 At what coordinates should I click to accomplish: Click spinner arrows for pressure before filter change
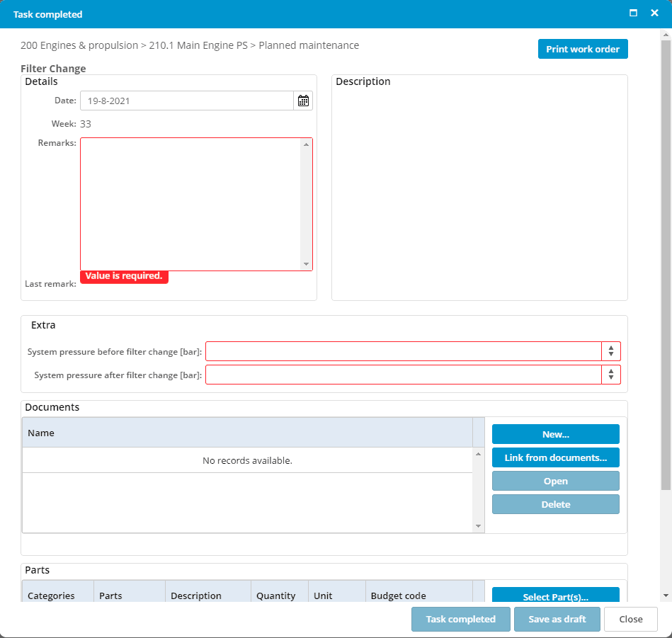(x=610, y=351)
